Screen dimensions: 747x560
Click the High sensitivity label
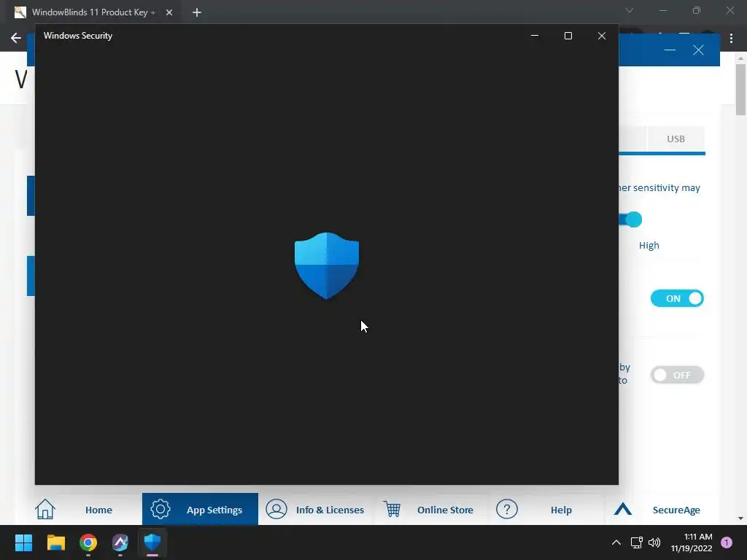point(649,245)
